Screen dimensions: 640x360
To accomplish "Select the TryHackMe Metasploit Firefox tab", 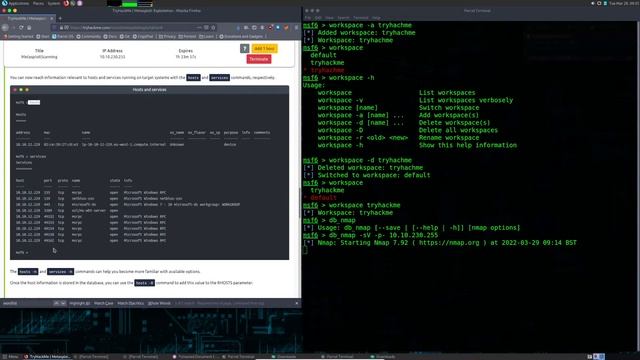I will click(x=27, y=18).
